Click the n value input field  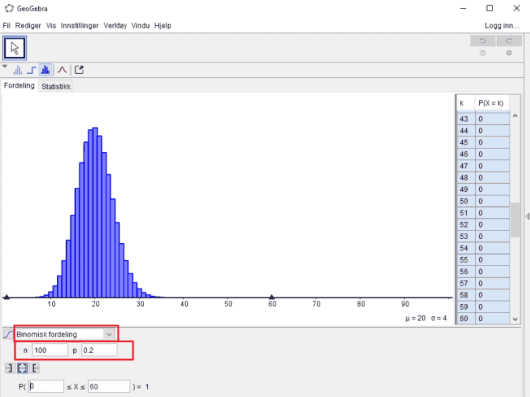(x=50, y=350)
